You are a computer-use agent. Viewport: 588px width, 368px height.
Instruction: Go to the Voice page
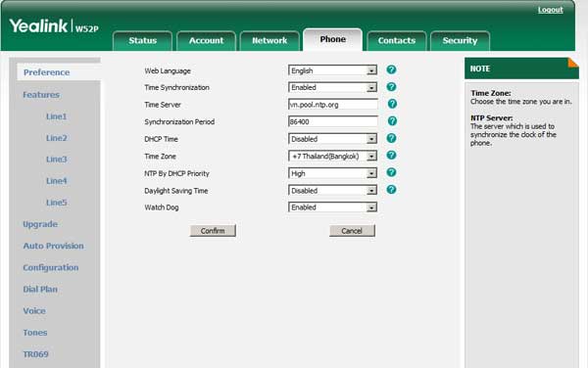tap(34, 310)
